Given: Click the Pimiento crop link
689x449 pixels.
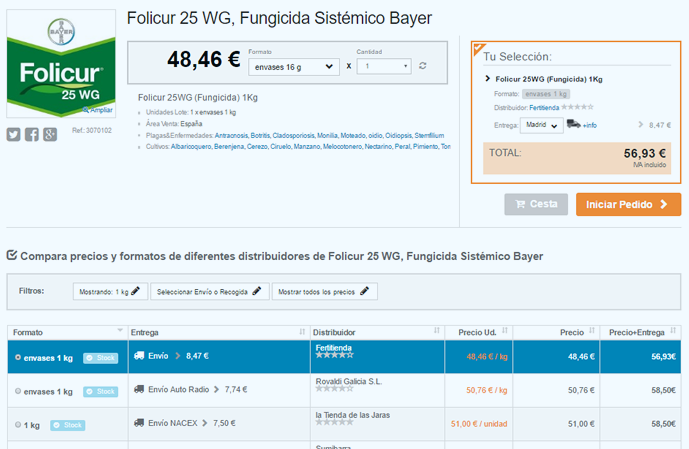Looking at the screenshot, I should (425, 146).
